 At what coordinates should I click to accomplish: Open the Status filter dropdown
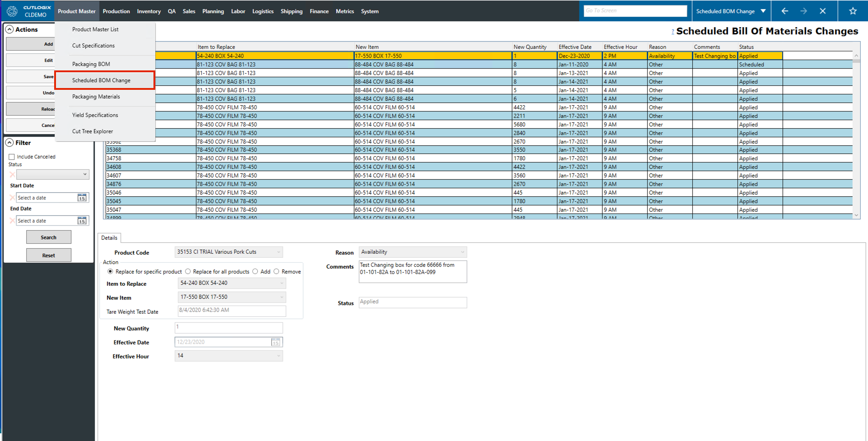(53, 174)
